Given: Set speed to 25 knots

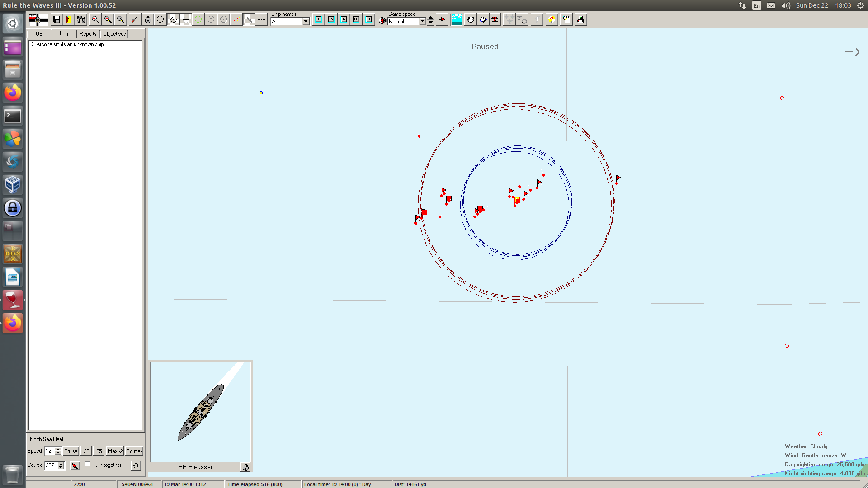Looking at the screenshot, I should (x=99, y=451).
